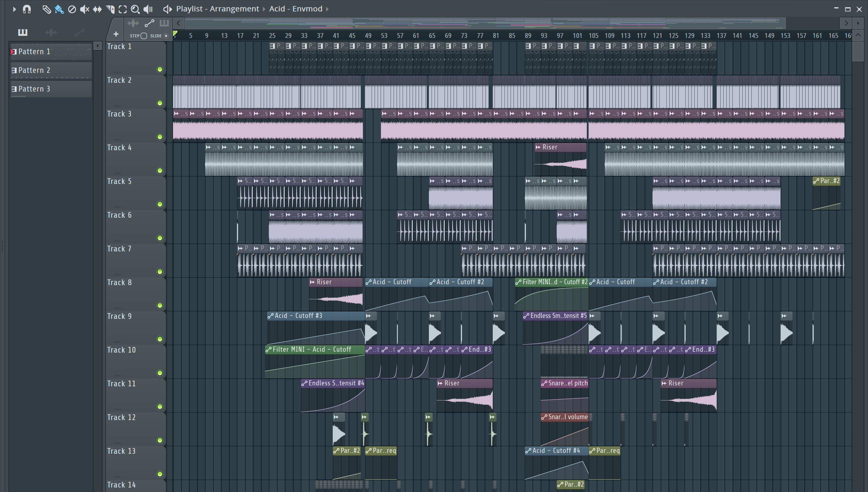
Task: Toggle the STEP editing mode checkbox
Action: (144, 36)
